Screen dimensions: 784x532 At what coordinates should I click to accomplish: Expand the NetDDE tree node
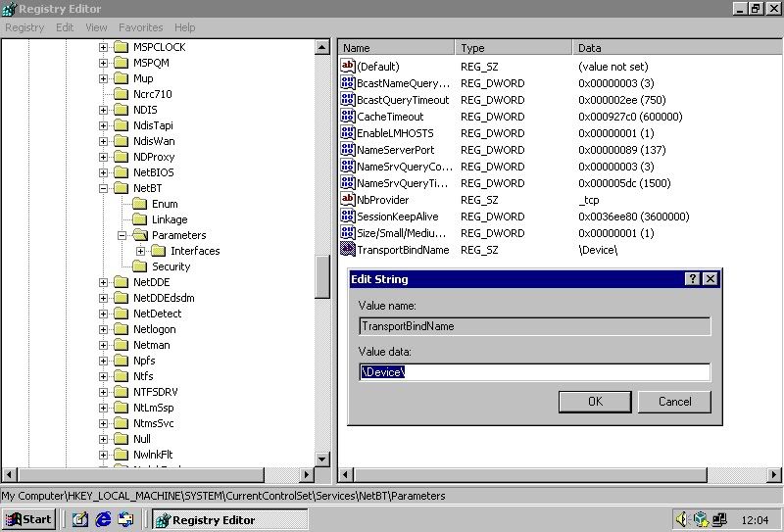(103, 282)
